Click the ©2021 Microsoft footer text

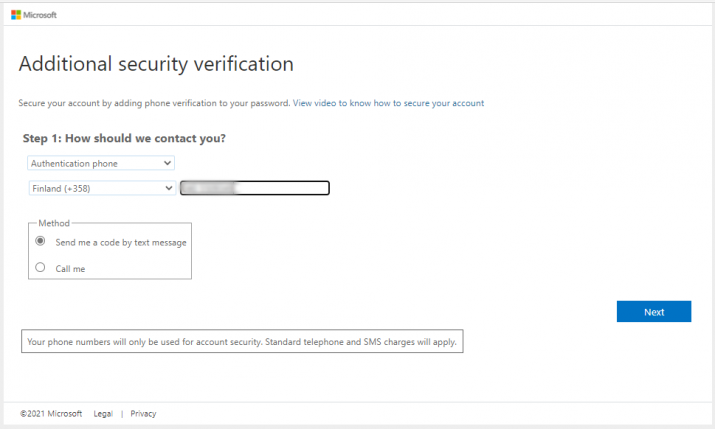[51, 413]
